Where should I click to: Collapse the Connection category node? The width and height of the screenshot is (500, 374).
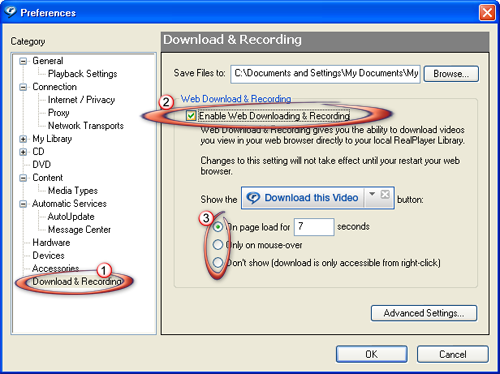point(23,87)
